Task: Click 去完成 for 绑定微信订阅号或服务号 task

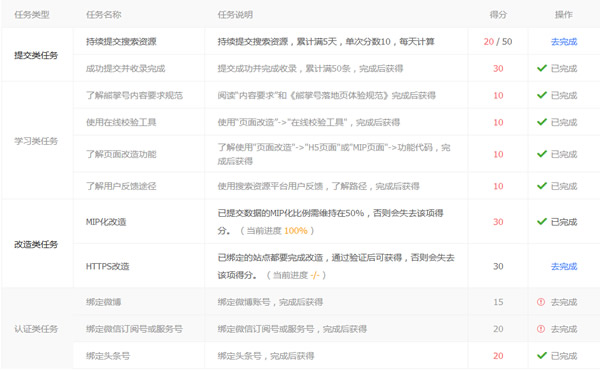Action: click(x=564, y=329)
